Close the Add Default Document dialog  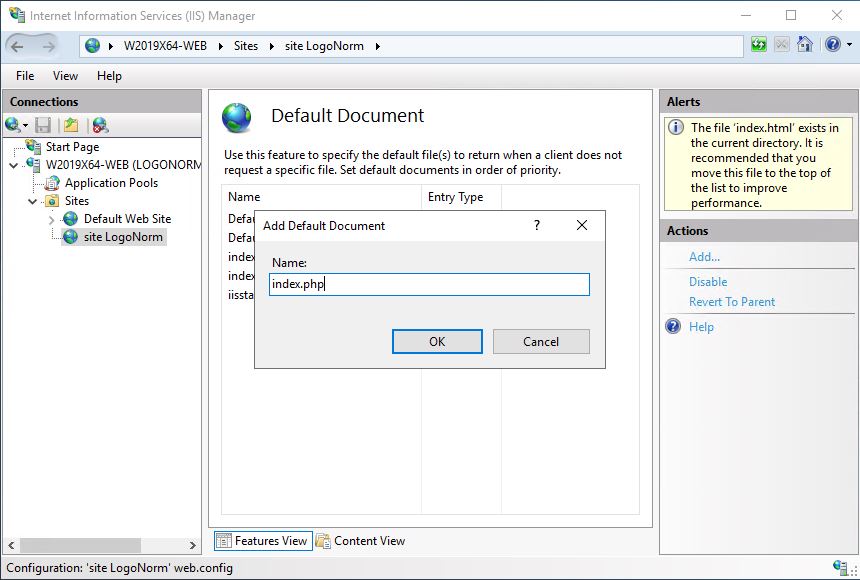[582, 225]
